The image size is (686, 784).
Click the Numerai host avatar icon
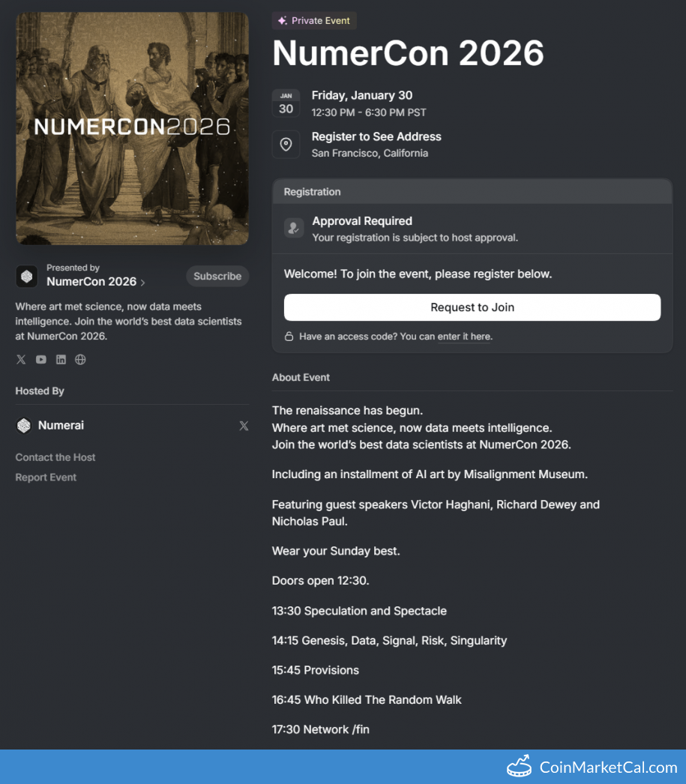(x=24, y=426)
